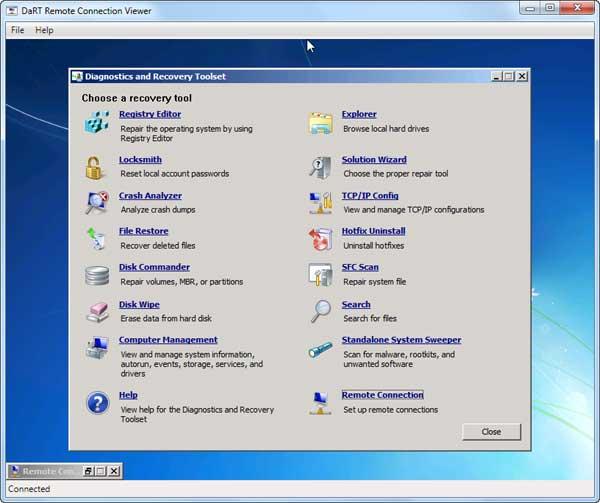
Task: Click the Diagnostics and Recovery Toolset title icon
Action: [x=77, y=77]
